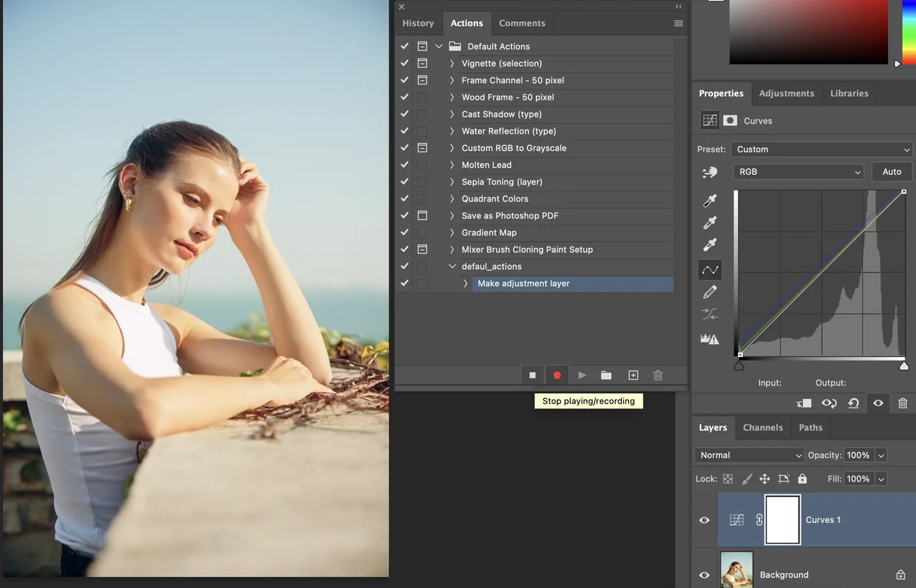Click the Stop playing/recording button
Viewport: 916px width, 588px height.
[532, 375]
